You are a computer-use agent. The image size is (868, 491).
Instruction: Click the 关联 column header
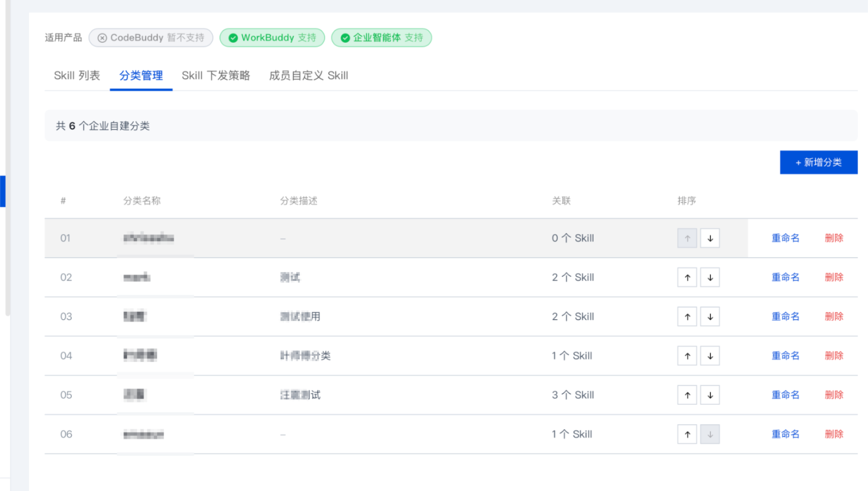[561, 201]
